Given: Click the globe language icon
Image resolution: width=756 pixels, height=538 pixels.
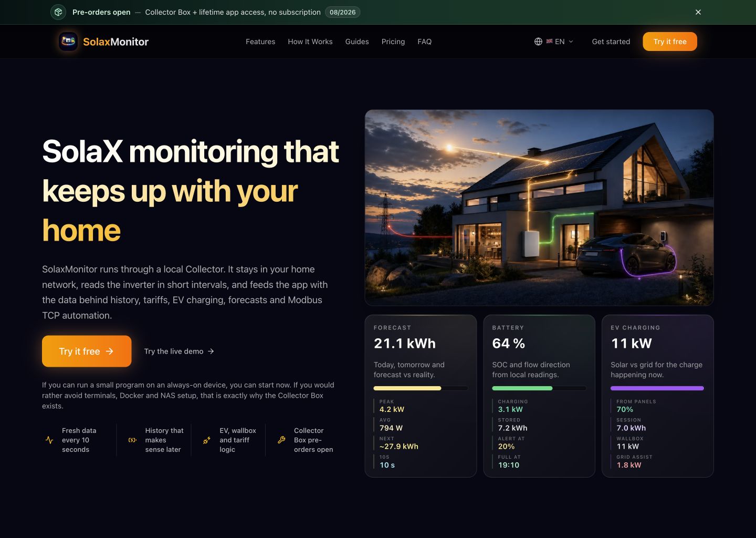Looking at the screenshot, I should (x=538, y=42).
